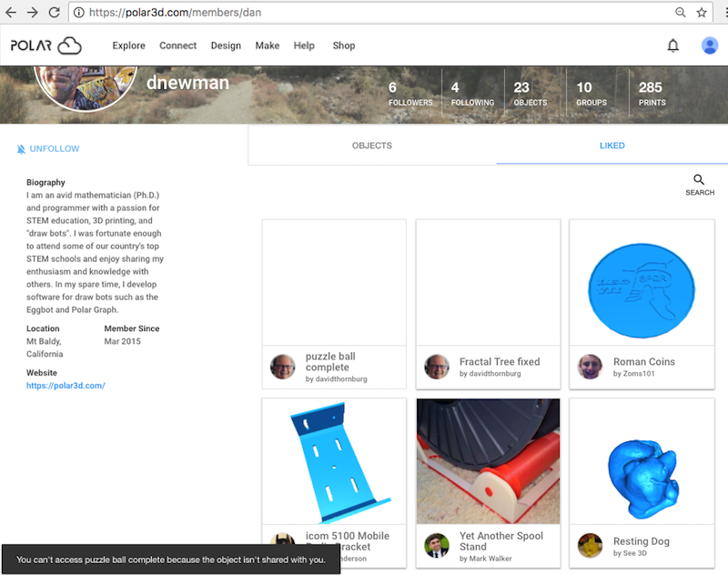
Task: View the 285 Prints count
Action: click(x=652, y=94)
